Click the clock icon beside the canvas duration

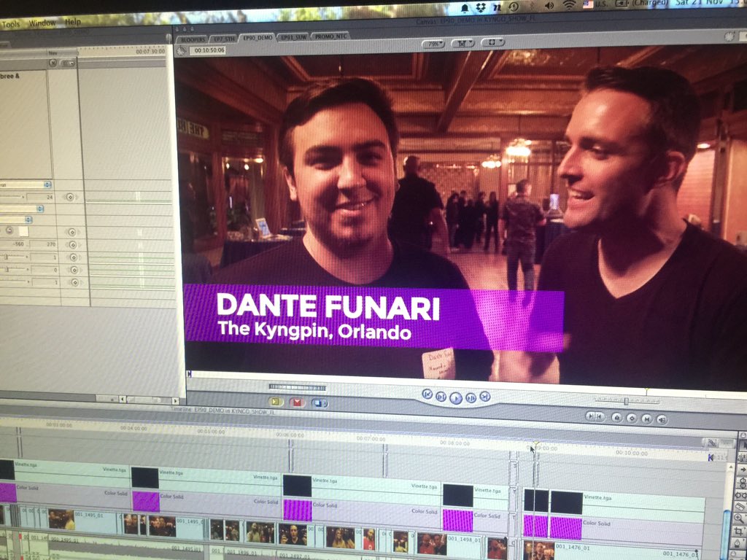tap(181, 51)
